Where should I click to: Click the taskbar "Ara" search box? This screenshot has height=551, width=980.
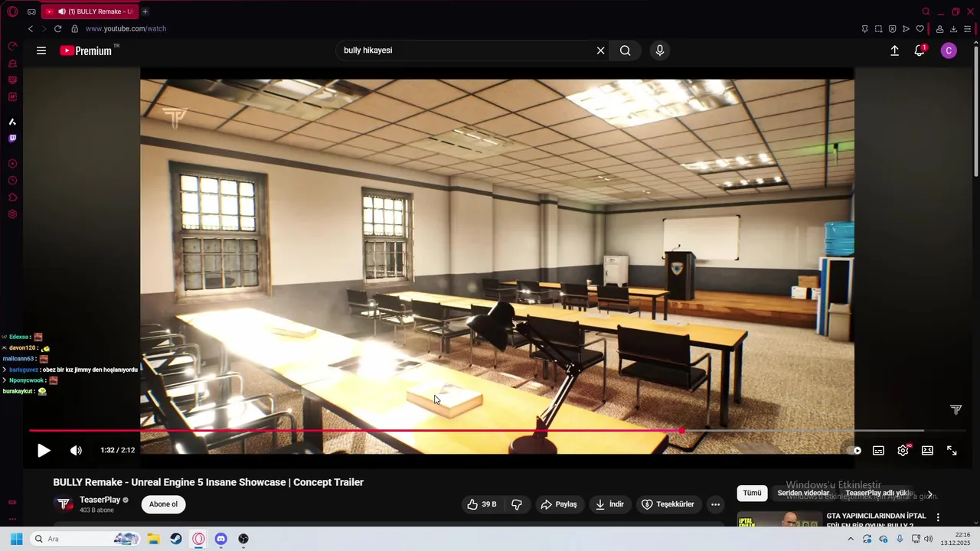coord(85,539)
